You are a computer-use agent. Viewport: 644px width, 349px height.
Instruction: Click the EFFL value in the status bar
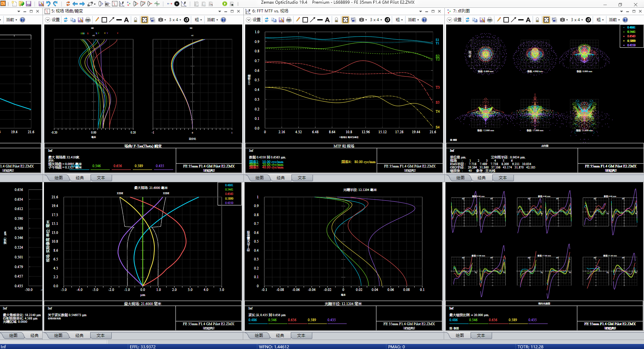pos(143,347)
